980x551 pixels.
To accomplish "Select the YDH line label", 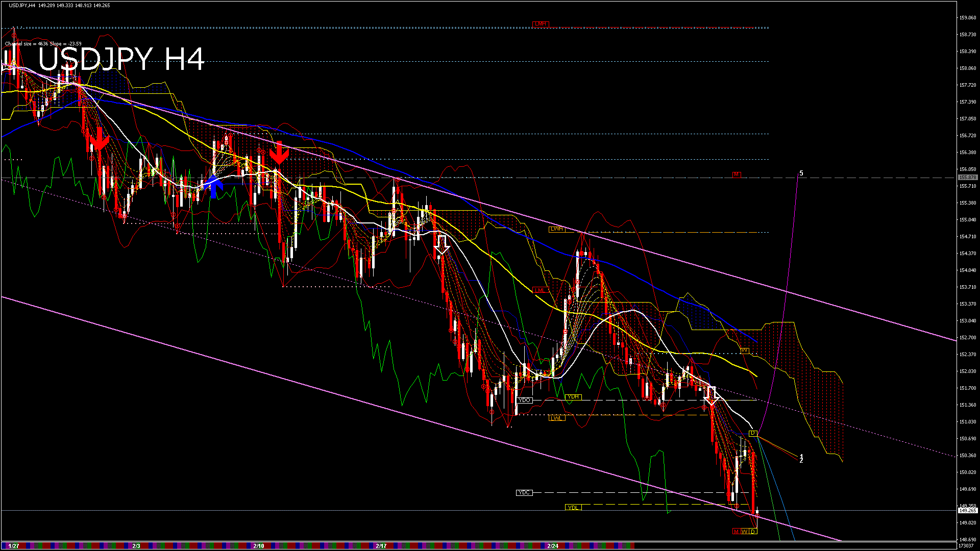I will [x=573, y=396].
